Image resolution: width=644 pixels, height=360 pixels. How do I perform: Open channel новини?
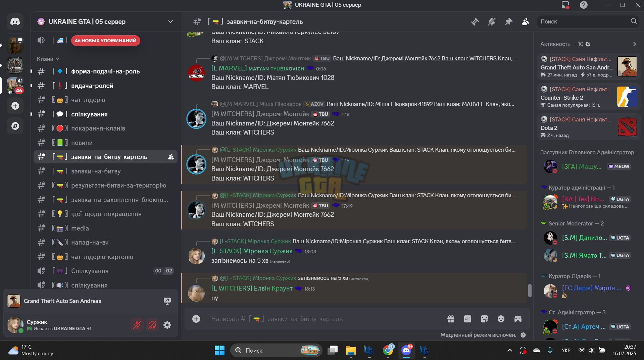[105, 143]
